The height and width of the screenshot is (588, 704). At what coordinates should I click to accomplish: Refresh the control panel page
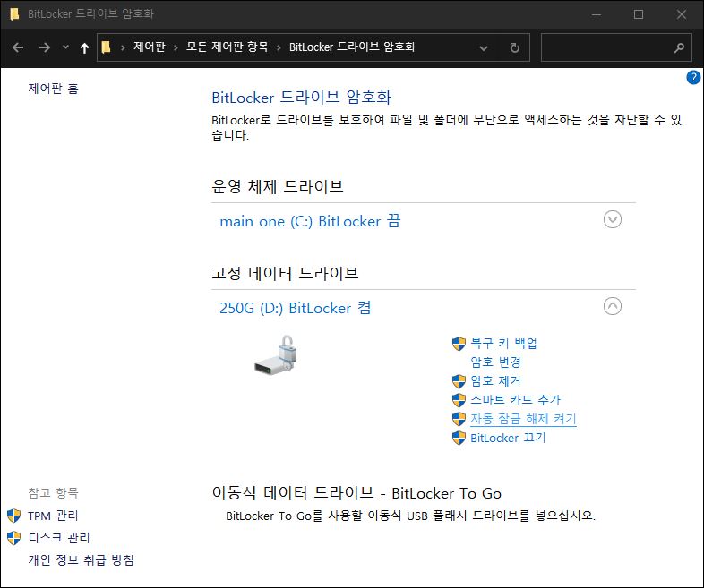(515, 47)
